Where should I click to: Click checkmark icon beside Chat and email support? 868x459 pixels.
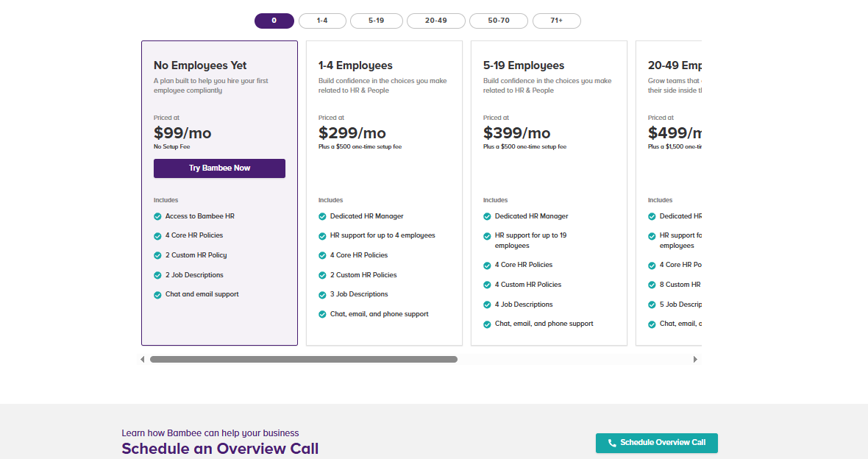(x=157, y=295)
